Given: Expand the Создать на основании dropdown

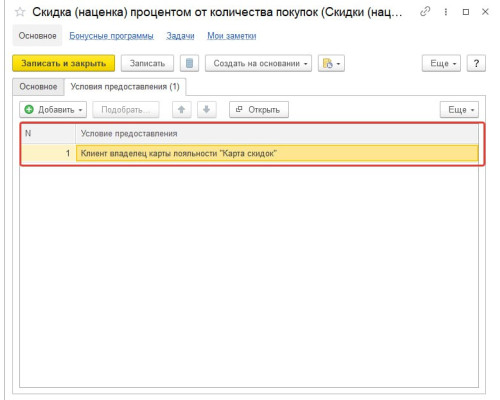Looking at the screenshot, I should 258,63.
